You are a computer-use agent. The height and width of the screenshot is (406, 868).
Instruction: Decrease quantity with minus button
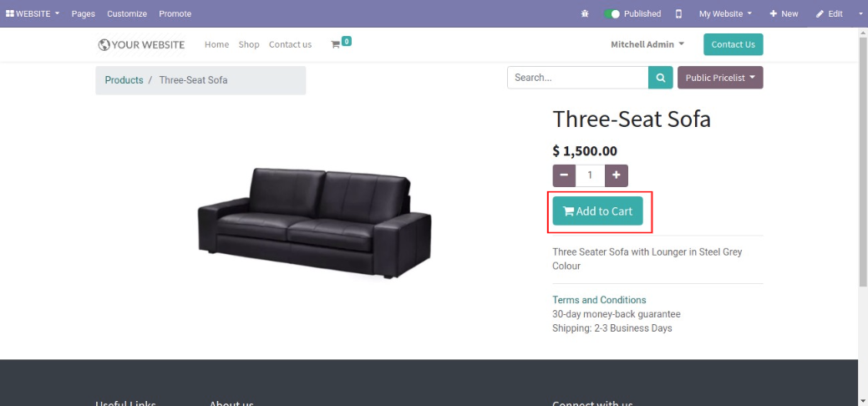(564, 175)
